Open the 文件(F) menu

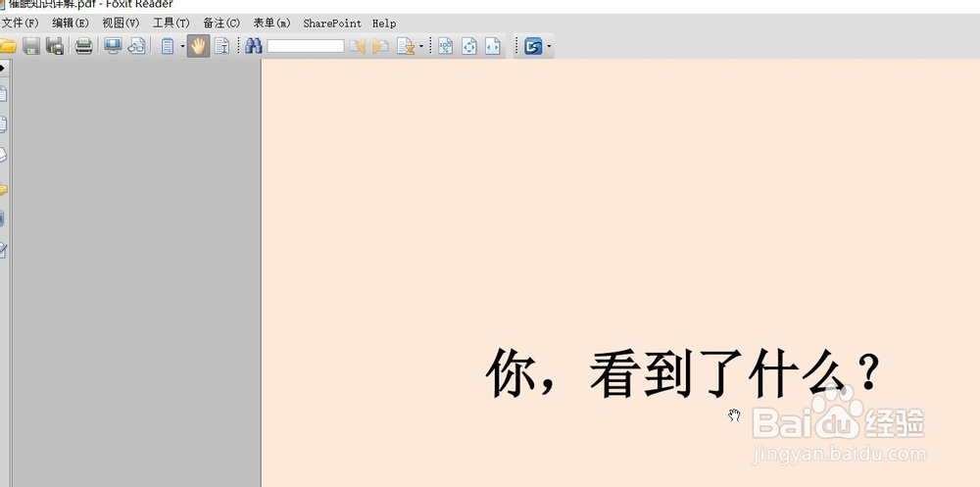(x=20, y=24)
